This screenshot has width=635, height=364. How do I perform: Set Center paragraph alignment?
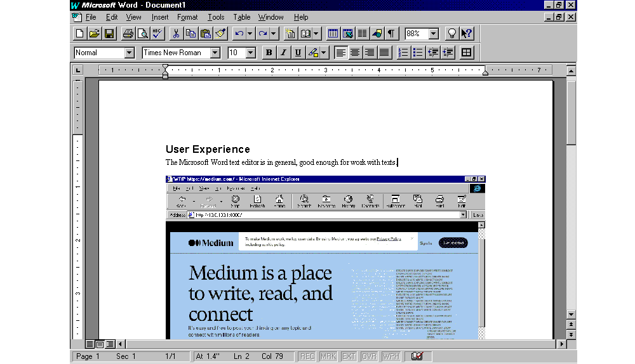355,53
